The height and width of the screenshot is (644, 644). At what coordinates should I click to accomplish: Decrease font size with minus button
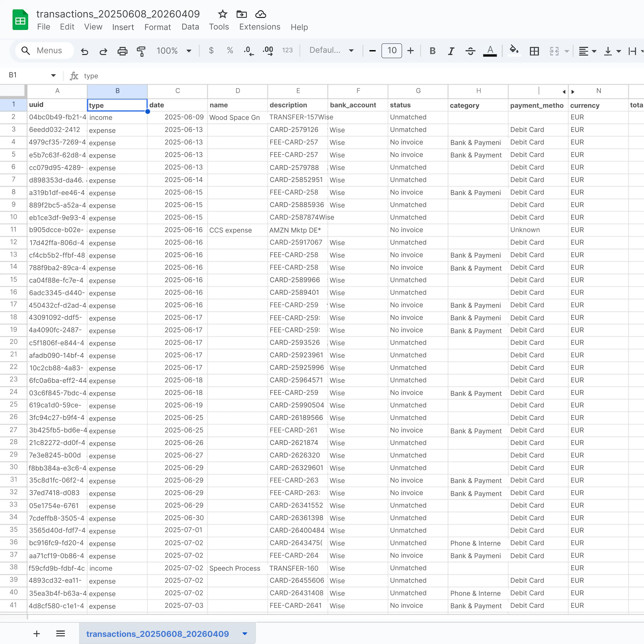(372, 51)
